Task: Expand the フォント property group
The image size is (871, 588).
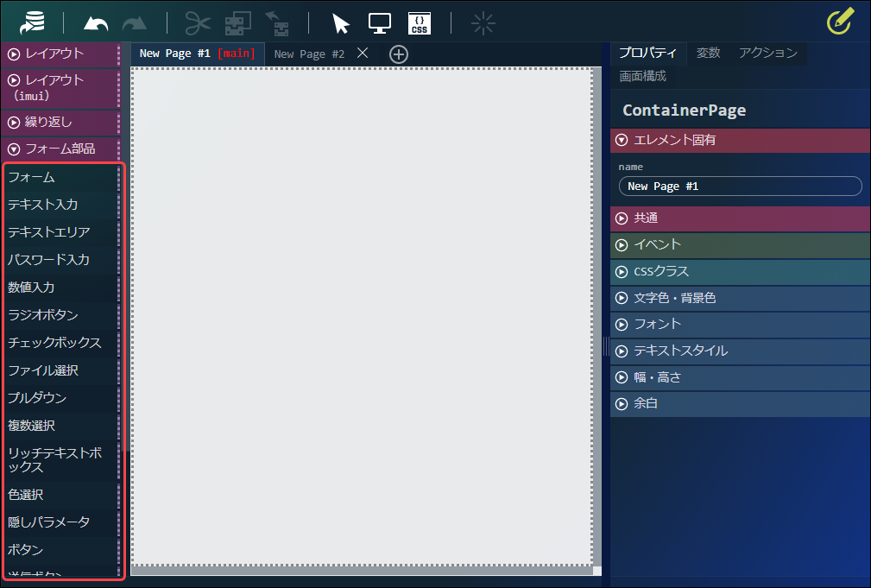Action: click(740, 325)
